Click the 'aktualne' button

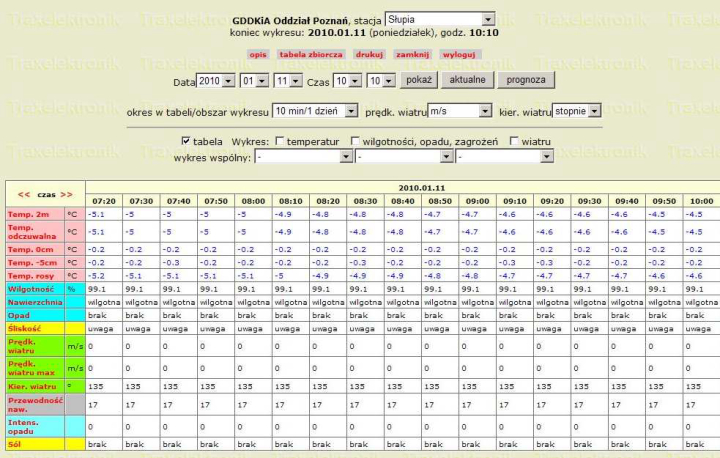[x=467, y=80]
